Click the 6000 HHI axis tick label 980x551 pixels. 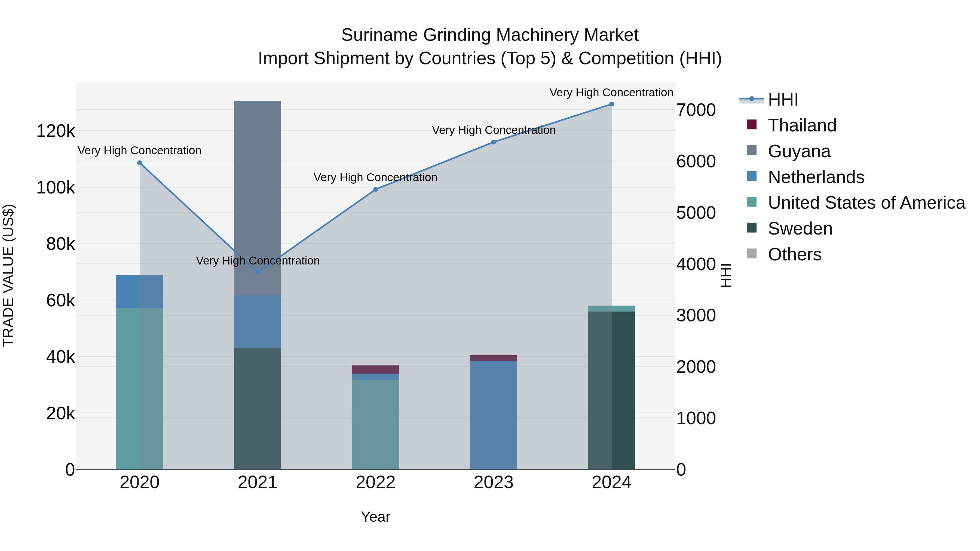click(x=696, y=162)
